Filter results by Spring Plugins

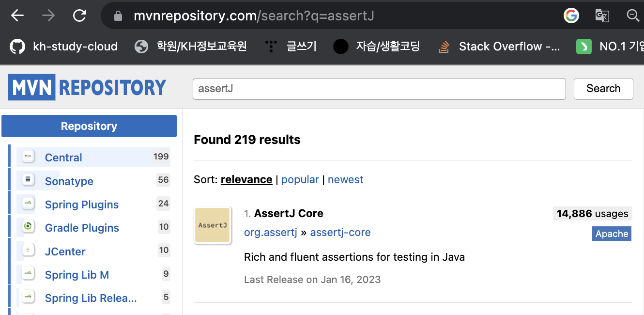click(x=82, y=205)
